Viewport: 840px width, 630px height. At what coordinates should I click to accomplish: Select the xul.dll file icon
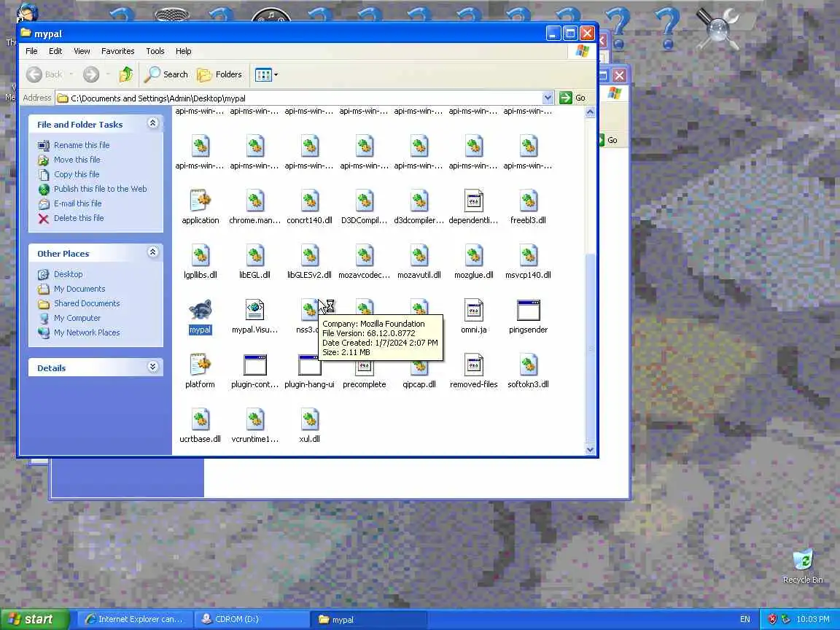tap(310, 419)
